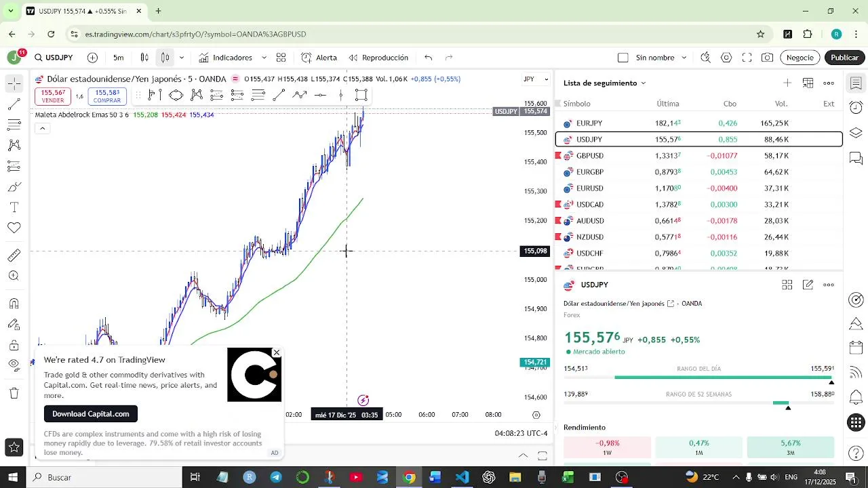Open the 5m timeframe selector

coord(119,58)
